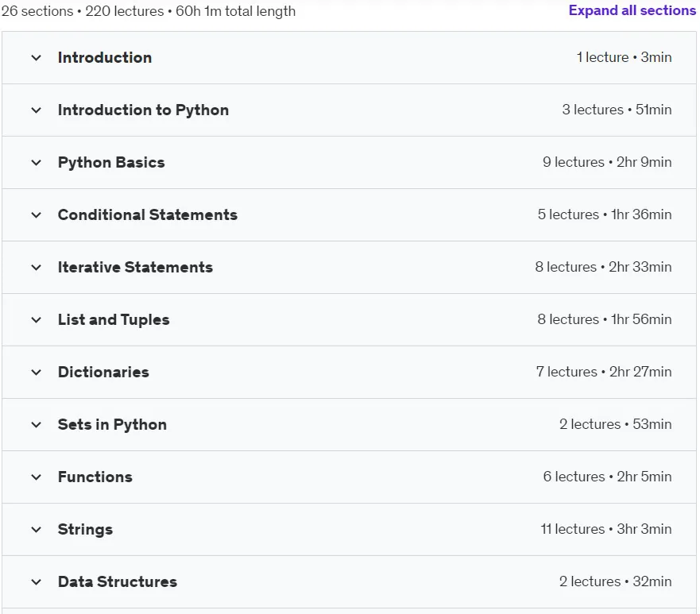The width and height of the screenshot is (700, 614).
Task: Select the Python Basics section title
Action: pos(111,162)
